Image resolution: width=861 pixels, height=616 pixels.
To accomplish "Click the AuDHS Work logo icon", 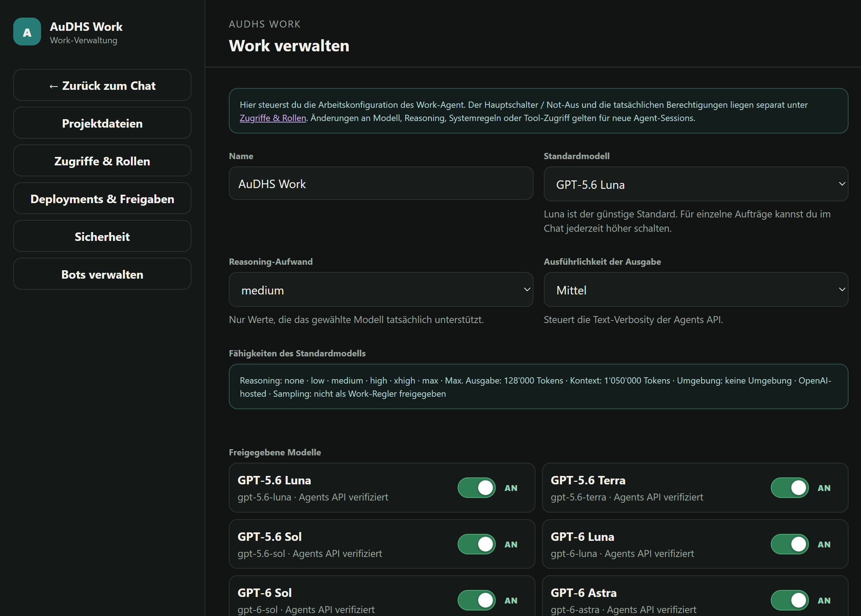I will [x=27, y=32].
